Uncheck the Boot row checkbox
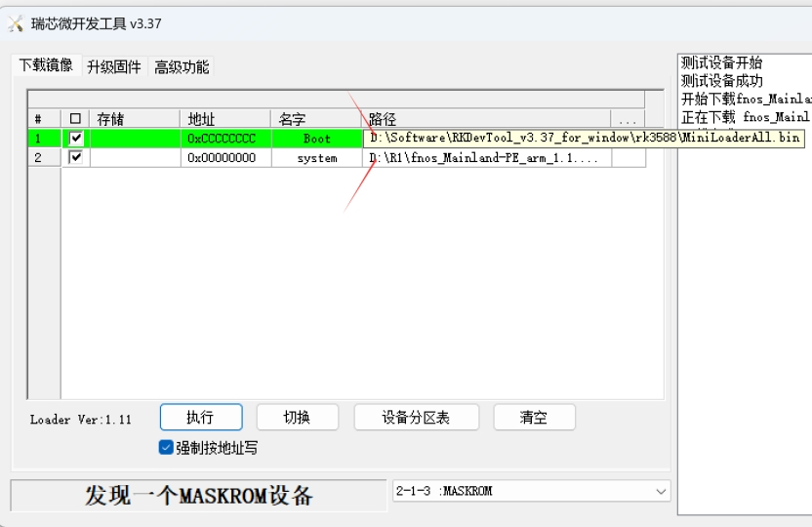The height and width of the screenshot is (527, 812). (x=75, y=139)
